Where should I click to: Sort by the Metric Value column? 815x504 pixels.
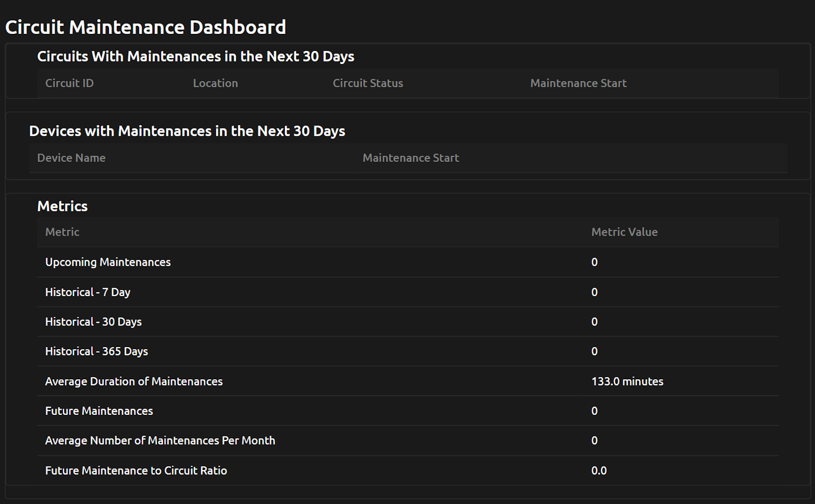(x=624, y=232)
